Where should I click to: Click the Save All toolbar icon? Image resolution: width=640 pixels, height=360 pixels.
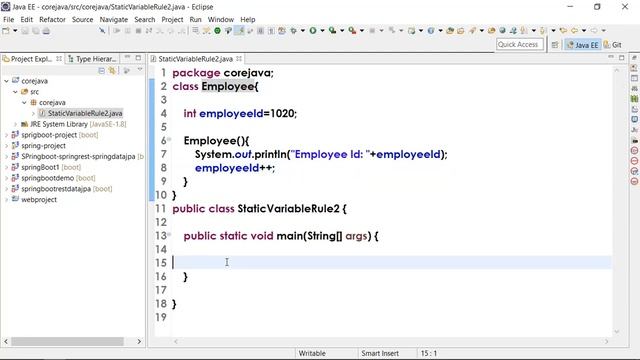(36, 31)
